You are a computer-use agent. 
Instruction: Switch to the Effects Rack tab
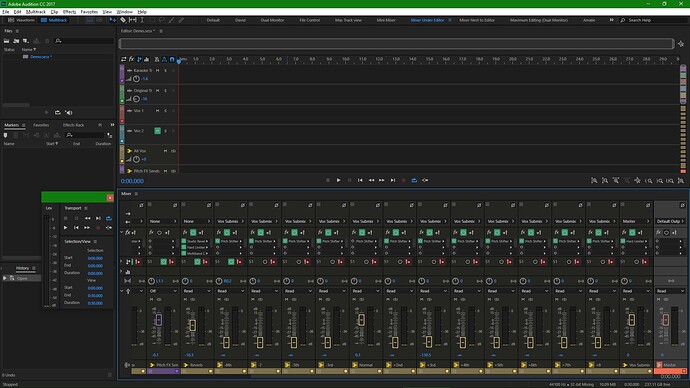[73, 125]
